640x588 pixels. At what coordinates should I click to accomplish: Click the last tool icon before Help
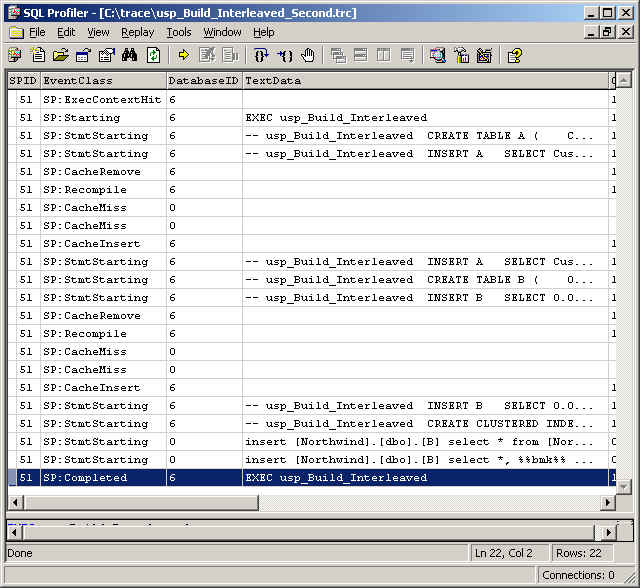point(484,55)
